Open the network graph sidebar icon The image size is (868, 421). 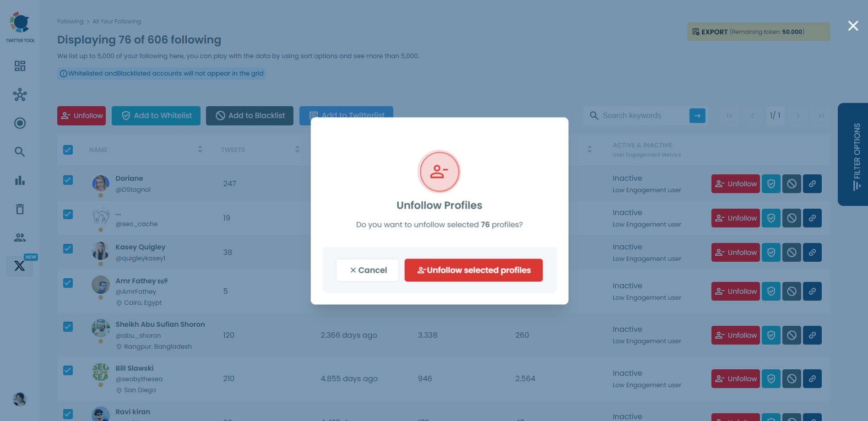click(20, 95)
